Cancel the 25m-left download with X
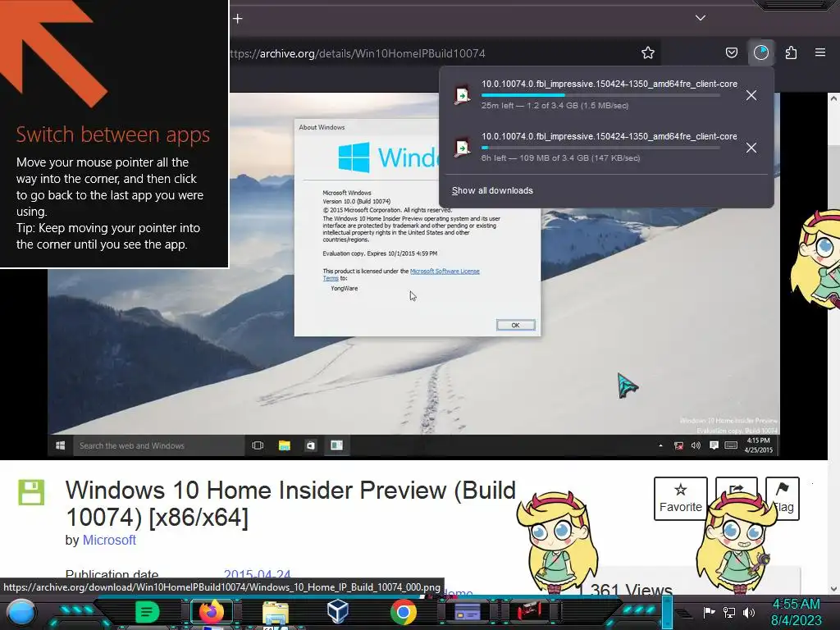This screenshot has width=840, height=630. pyautogui.click(x=751, y=95)
